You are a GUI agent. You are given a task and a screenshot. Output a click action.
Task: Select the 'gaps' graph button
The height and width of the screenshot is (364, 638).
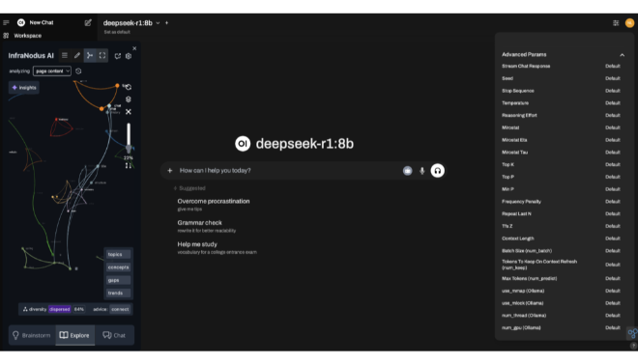pos(118,280)
